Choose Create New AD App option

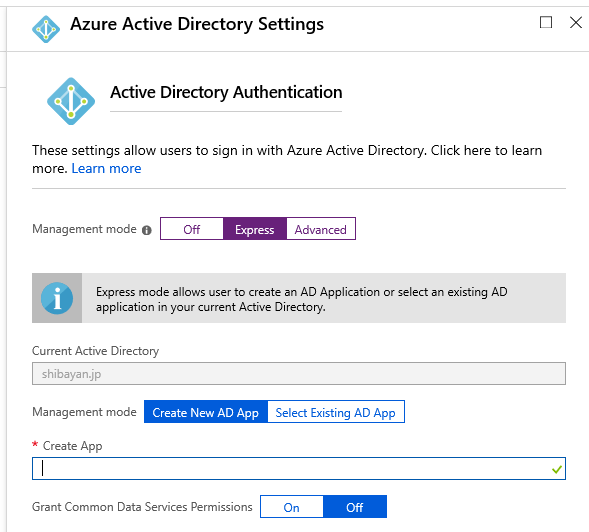tap(206, 412)
